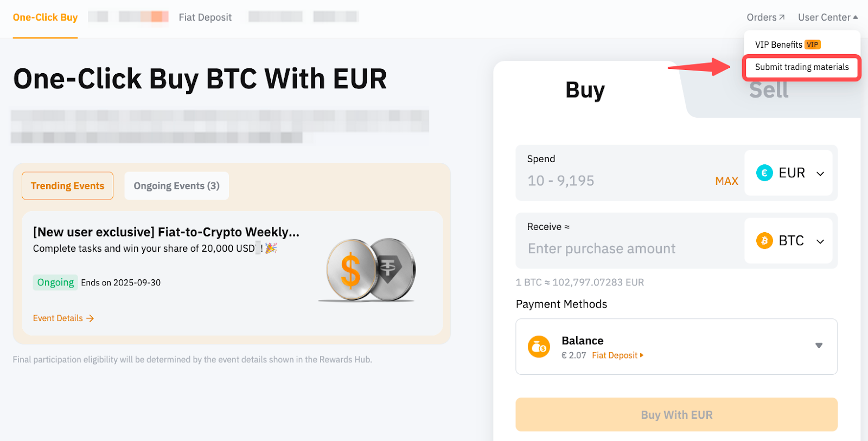
Task: Click the EUR euro currency icon
Action: [764, 173]
